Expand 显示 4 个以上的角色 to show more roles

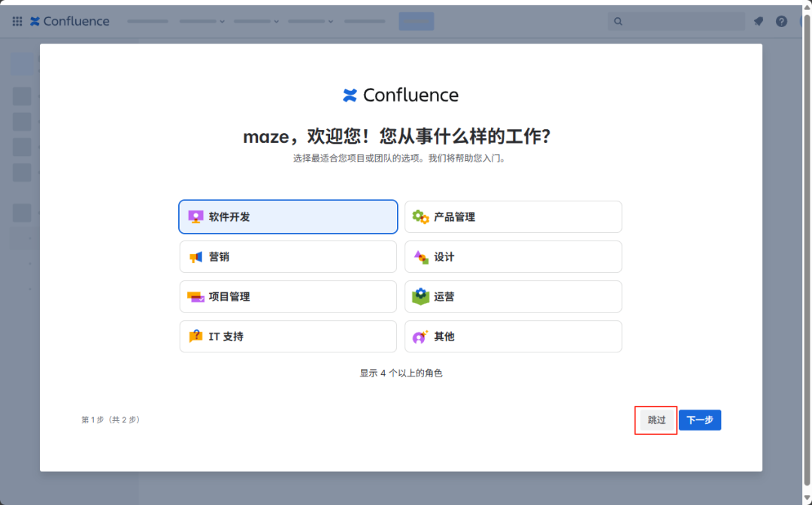(401, 372)
